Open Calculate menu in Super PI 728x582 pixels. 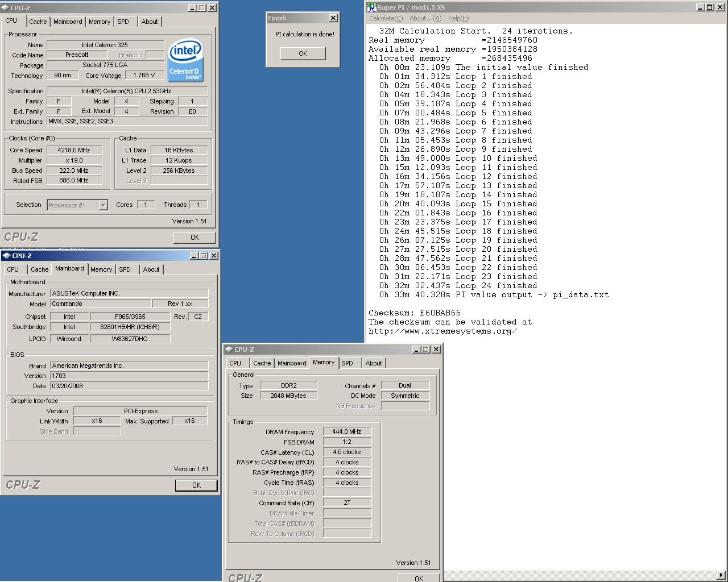pos(386,18)
